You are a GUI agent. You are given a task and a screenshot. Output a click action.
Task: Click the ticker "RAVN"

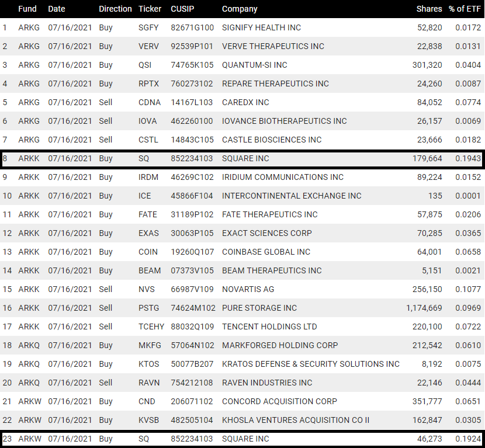tap(149, 383)
